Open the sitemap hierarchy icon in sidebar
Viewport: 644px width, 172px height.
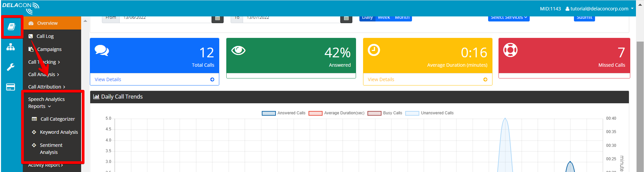[x=11, y=47]
